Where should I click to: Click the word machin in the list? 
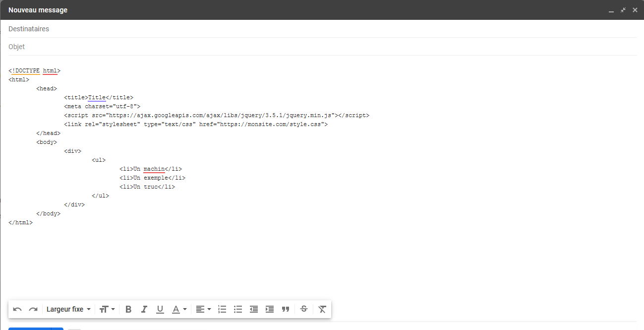point(154,169)
